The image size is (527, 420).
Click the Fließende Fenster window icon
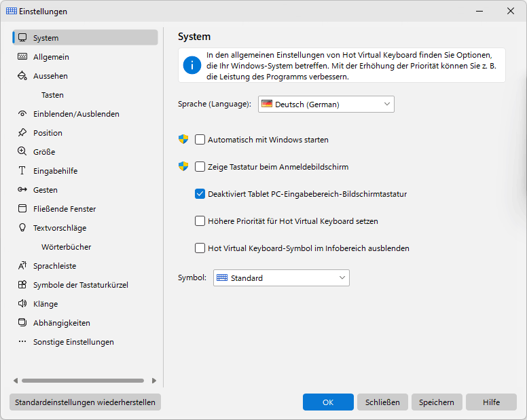[x=22, y=208]
